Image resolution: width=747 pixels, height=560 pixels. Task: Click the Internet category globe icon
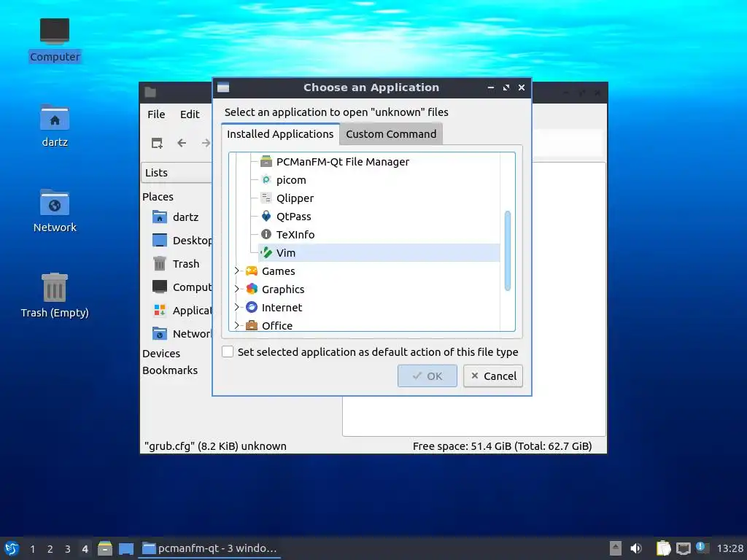point(252,307)
